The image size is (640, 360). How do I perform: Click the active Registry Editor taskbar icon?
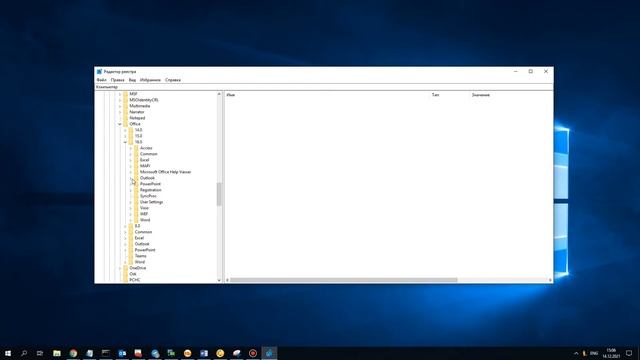(269, 353)
